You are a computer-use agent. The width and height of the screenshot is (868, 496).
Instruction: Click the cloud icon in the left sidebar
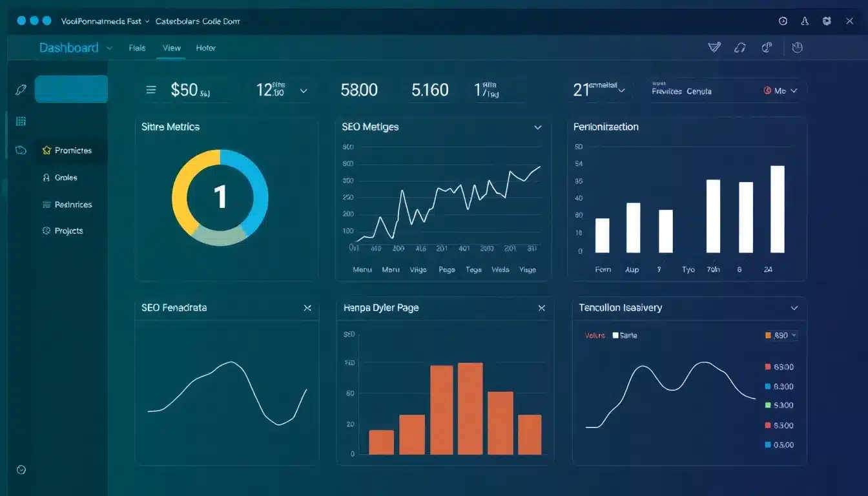tap(21, 150)
